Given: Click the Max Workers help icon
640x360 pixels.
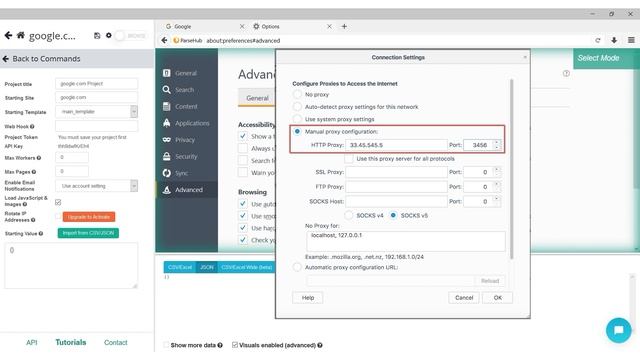Looking at the screenshot, I should click(39, 158).
